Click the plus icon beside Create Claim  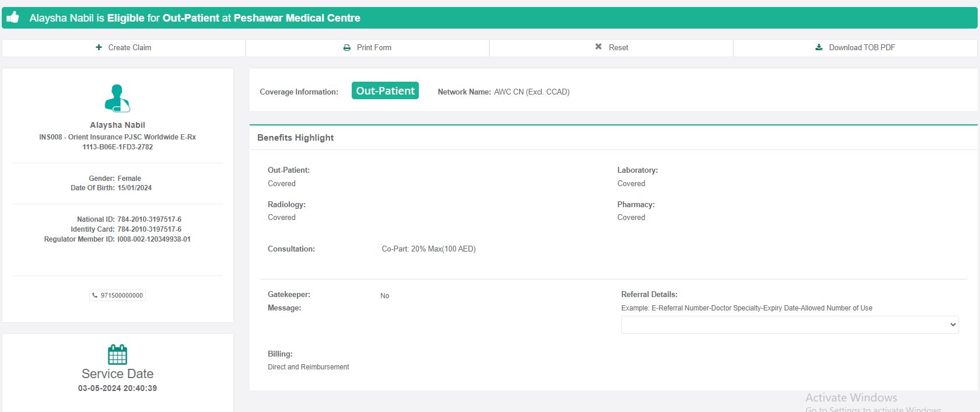click(99, 47)
